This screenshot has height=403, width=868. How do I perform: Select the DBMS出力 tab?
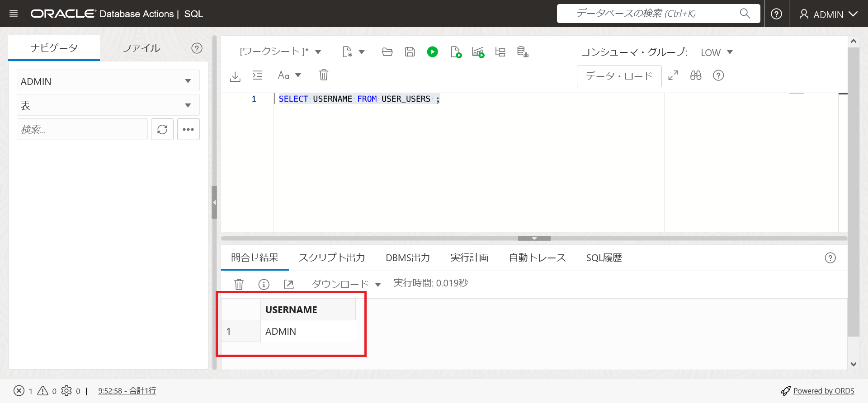pos(408,258)
